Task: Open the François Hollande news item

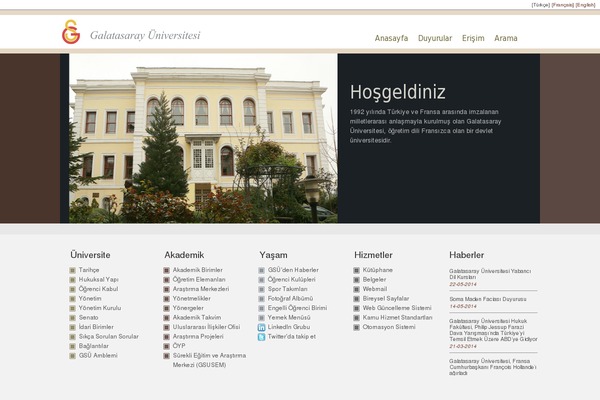Action: [x=493, y=367]
